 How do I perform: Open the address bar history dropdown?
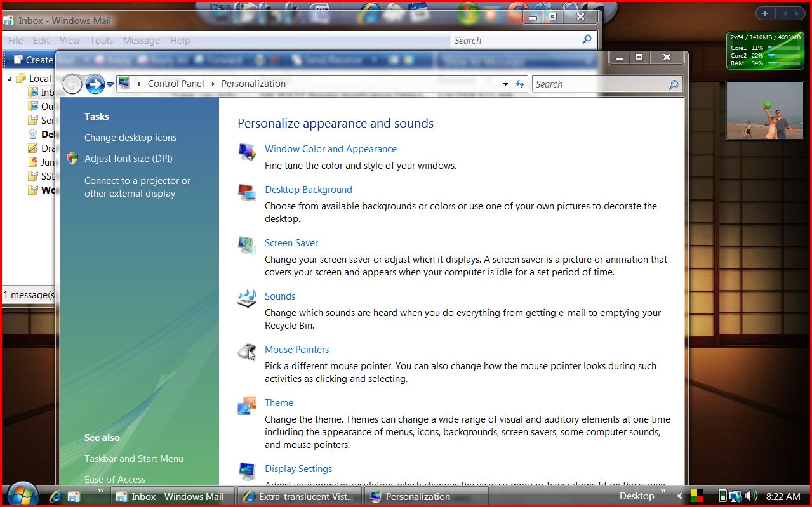pyautogui.click(x=506, y=84)
